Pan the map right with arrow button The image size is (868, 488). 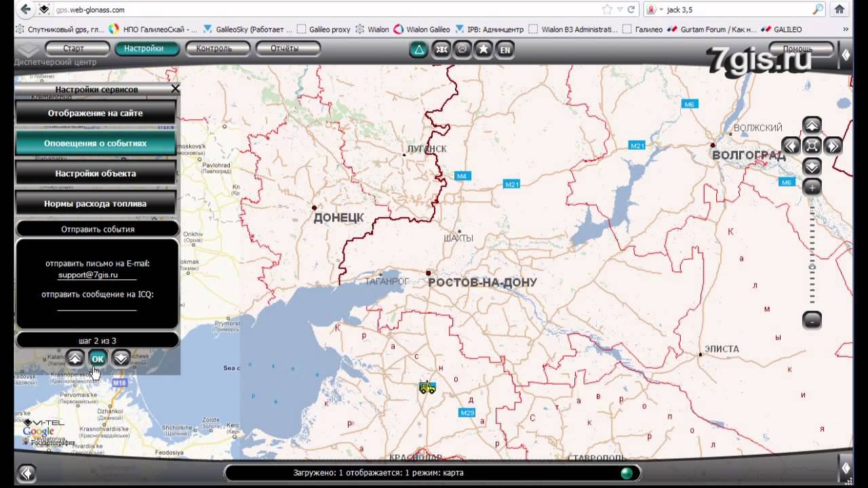tap(833, 146)
